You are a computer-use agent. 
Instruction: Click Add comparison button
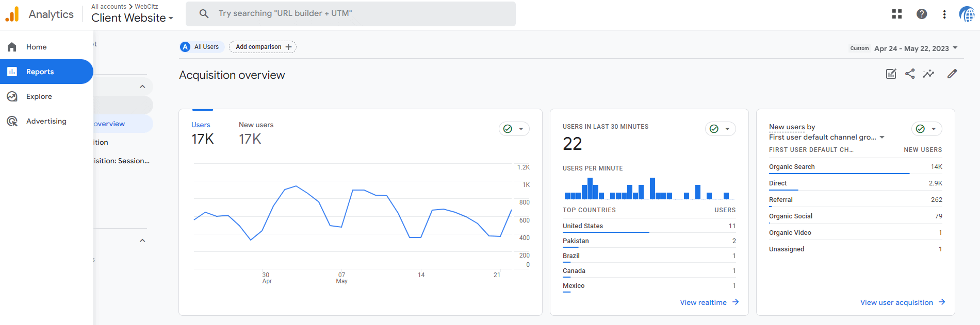pyautogui.click(x=263, y=47)
